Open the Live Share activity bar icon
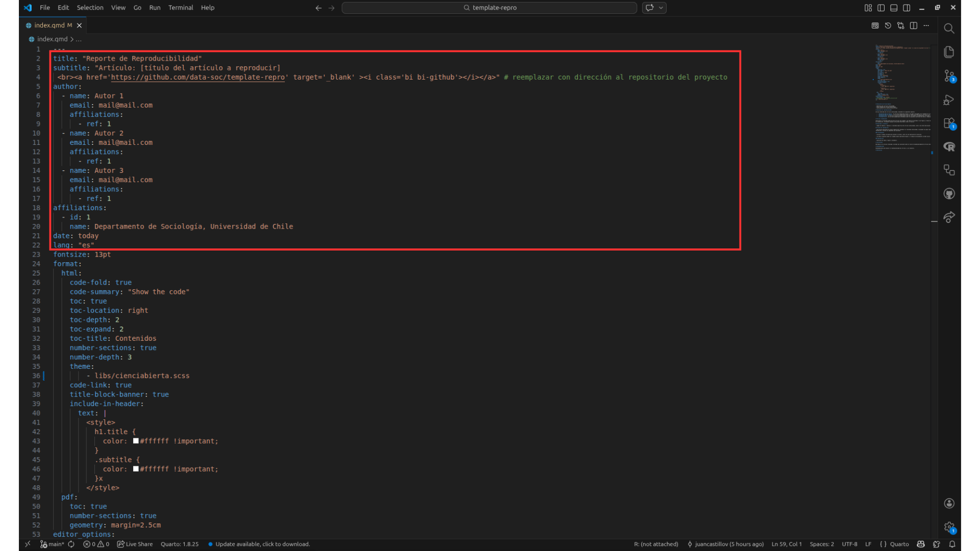980x551 pixels. coord(949,217)
